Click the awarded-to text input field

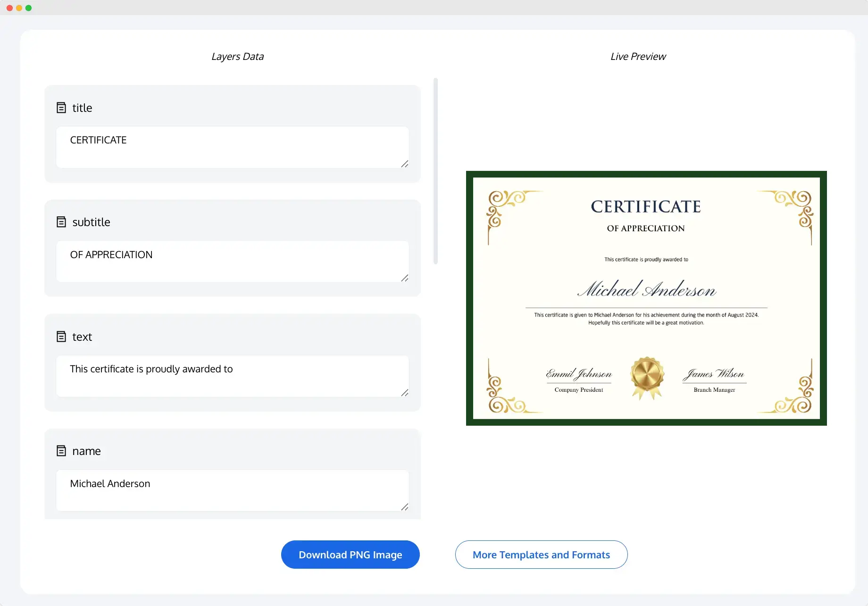coord(232,375)
